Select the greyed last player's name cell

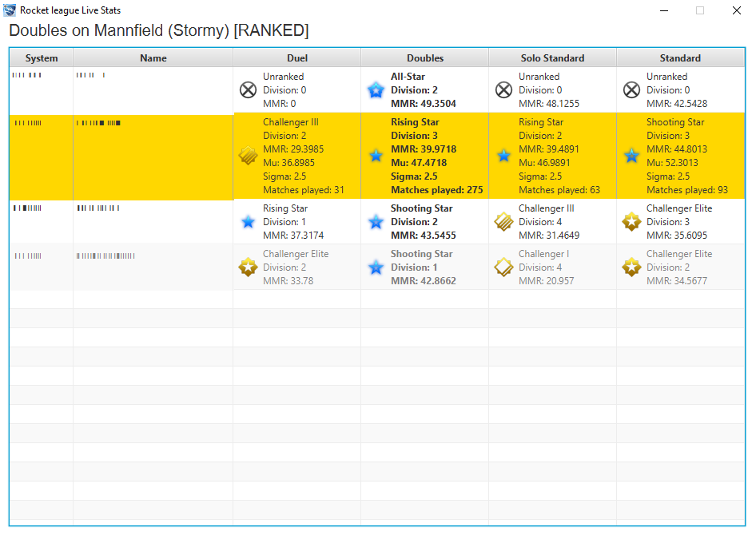tap(153, 267)
